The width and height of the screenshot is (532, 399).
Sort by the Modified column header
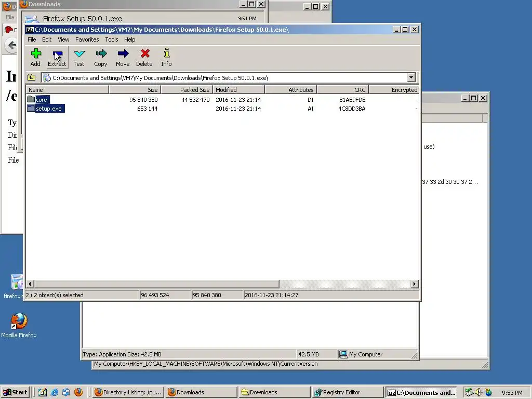[238, 89]
